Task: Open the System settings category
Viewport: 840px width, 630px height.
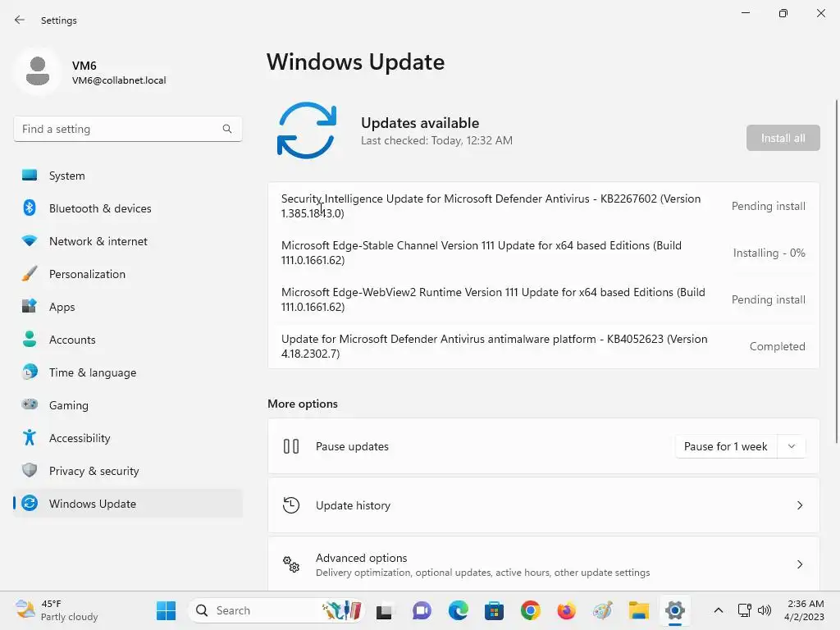Action: (x=127, y=176)
